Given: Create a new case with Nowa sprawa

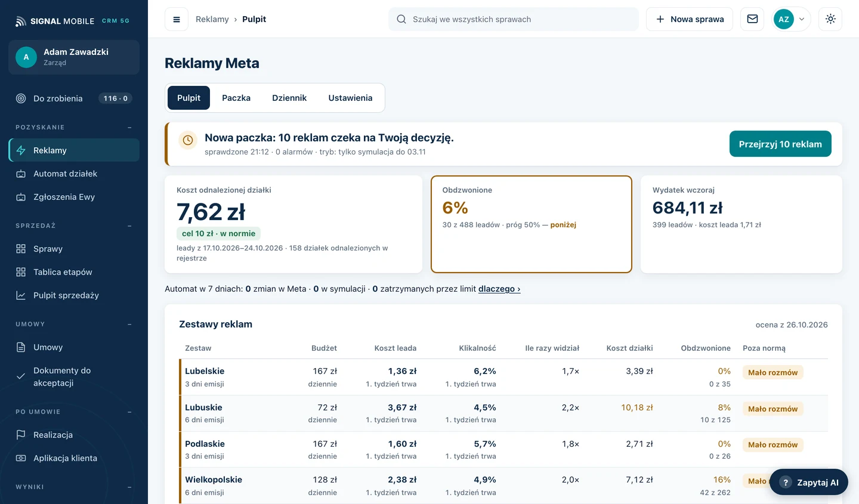Looking at the screenshot, I should click(690, 19).
